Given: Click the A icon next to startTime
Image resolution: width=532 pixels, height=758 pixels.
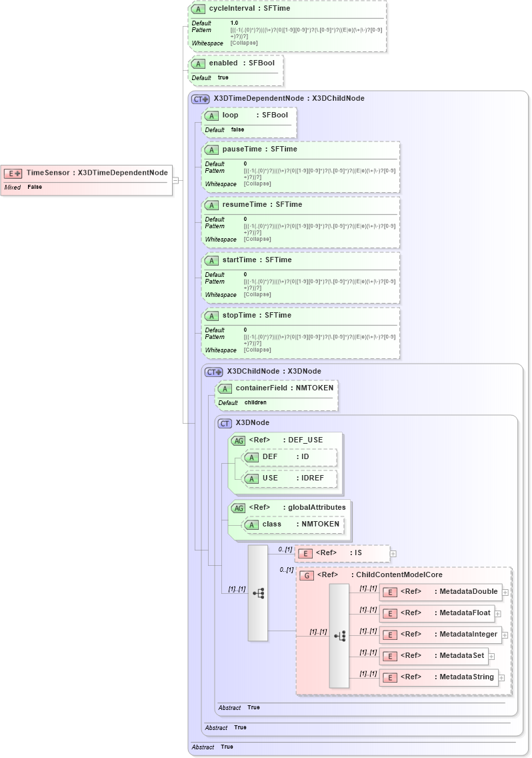Looking at the screenshot, I should point(211,260).
